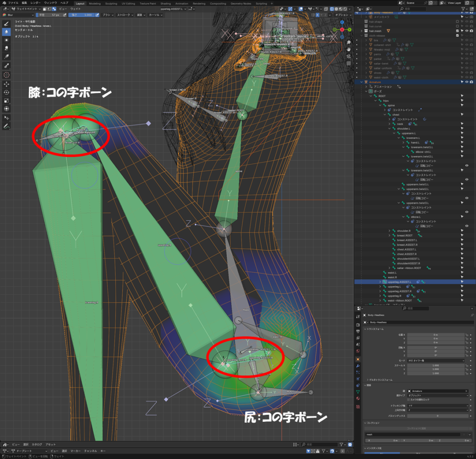Select the Blur weight paint tool
476x459 pixels.
tap(7, 32)
